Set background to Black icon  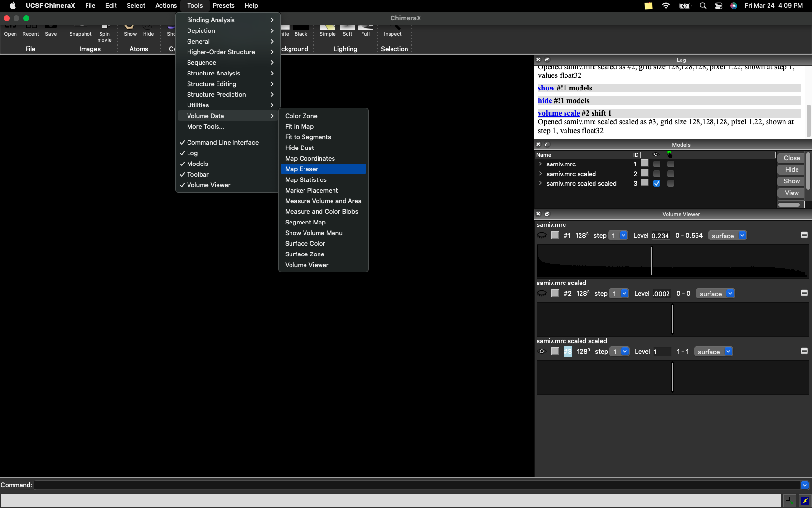301,30
